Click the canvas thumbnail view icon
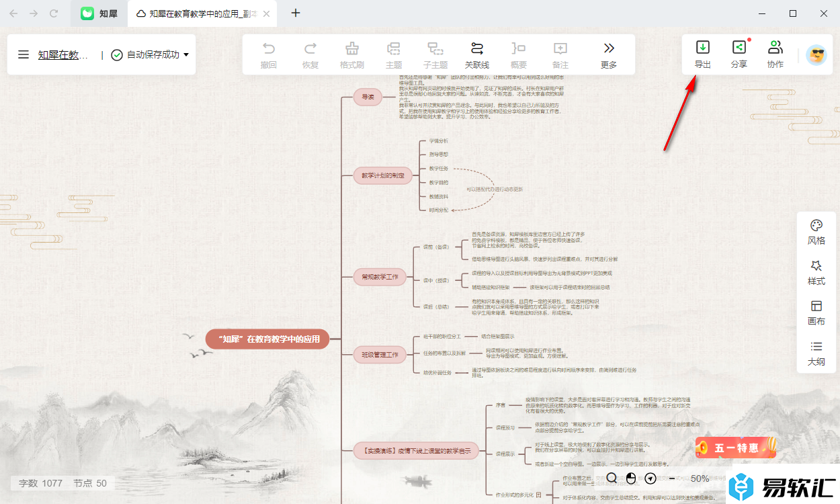 tap(631, 478)
